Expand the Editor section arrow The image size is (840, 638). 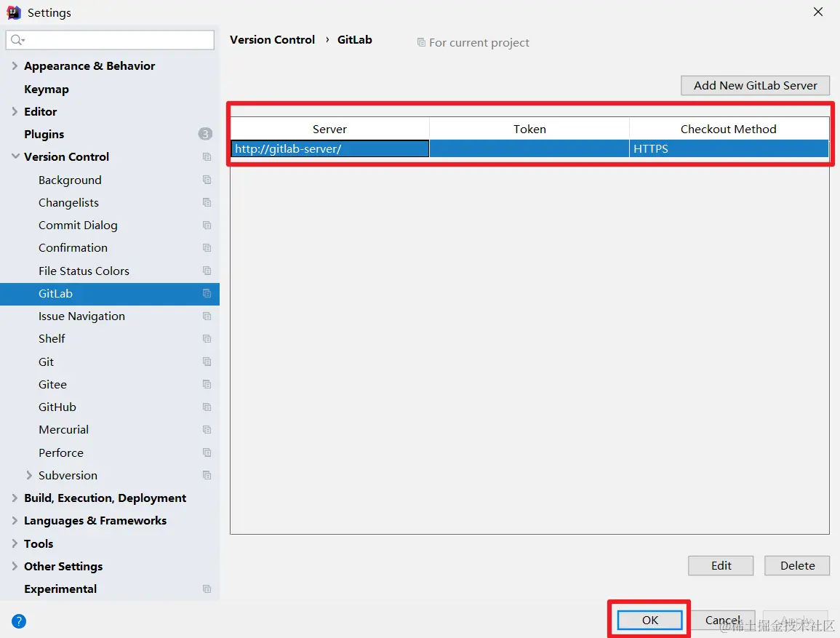point(15,111)
